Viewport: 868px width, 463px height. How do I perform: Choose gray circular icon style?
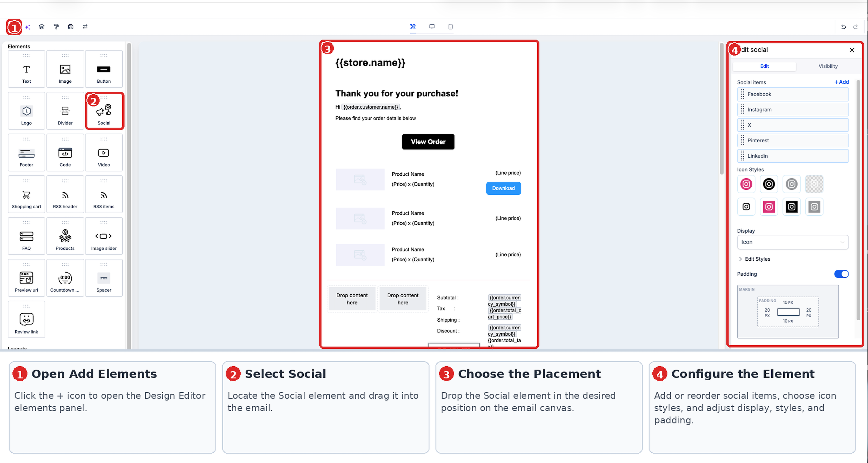pyautogui.click(x=791, y=184)
